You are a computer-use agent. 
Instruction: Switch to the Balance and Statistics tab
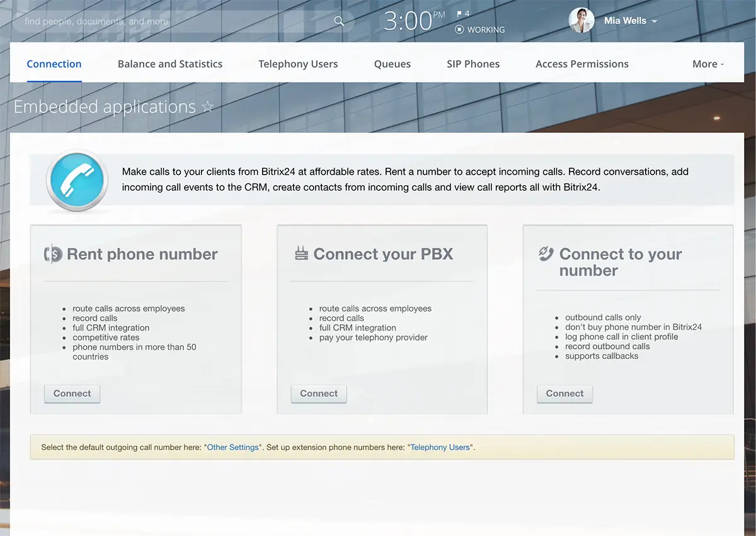[170, 64]
